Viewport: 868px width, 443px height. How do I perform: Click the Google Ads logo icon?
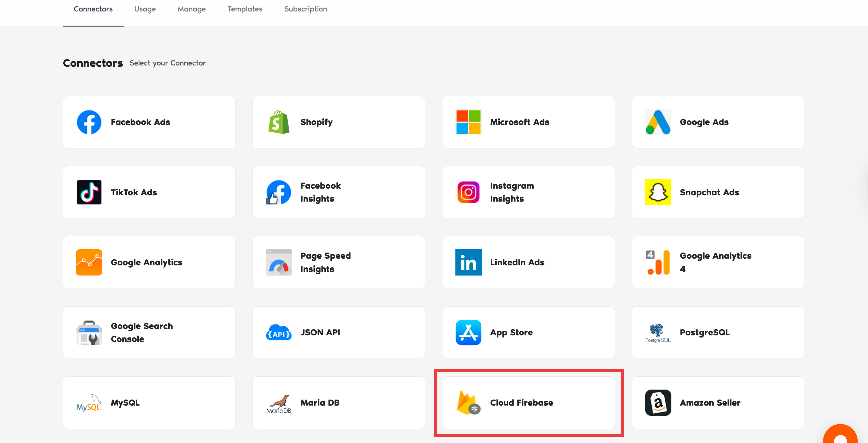click(658, 122)
